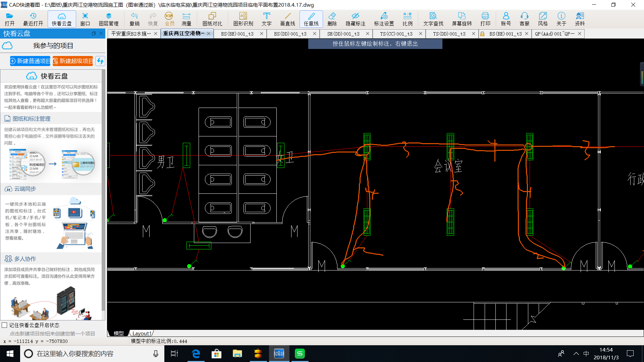Toggle 隐藏标注 hide annotations
Image resolution: width=644 pixels, height=362 pixels.
click(x=356, y=19)
